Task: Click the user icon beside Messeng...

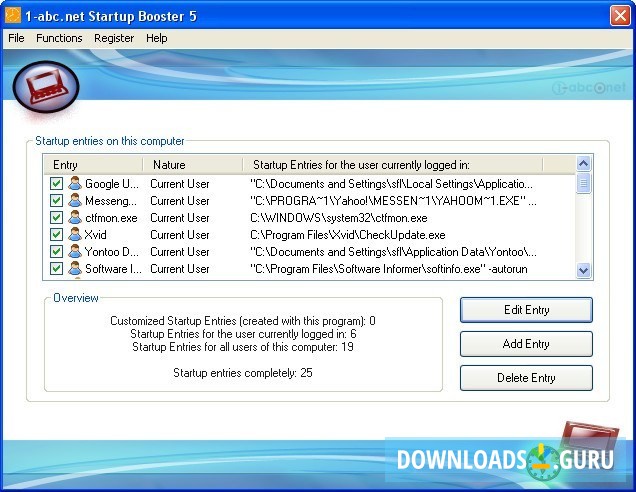Action: tap(75, 200)
